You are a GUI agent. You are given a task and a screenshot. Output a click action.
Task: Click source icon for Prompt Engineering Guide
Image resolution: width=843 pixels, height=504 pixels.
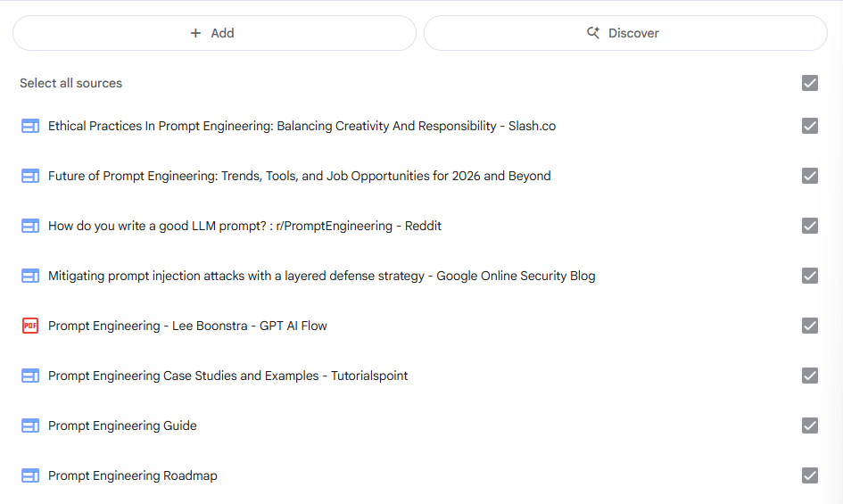click(30, 426)
